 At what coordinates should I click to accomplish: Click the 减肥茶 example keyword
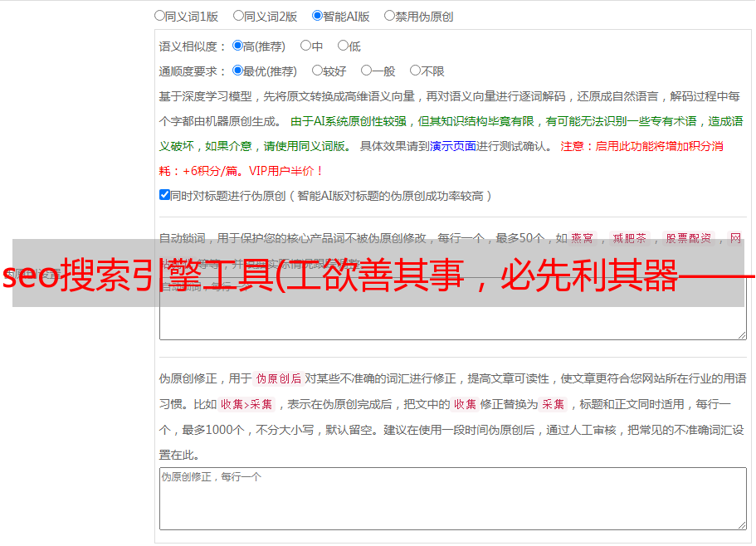[629, 238]
